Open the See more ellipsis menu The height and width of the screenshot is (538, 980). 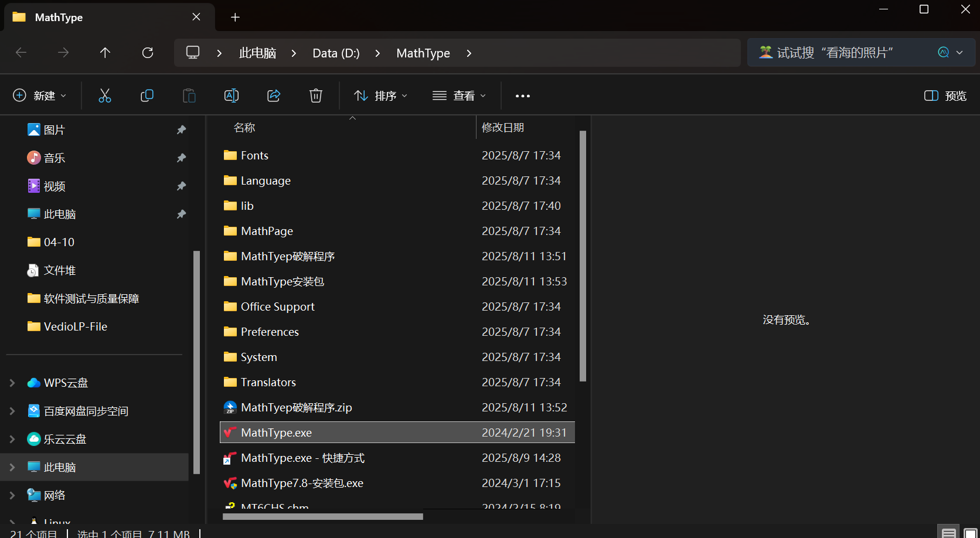[523, 96]
